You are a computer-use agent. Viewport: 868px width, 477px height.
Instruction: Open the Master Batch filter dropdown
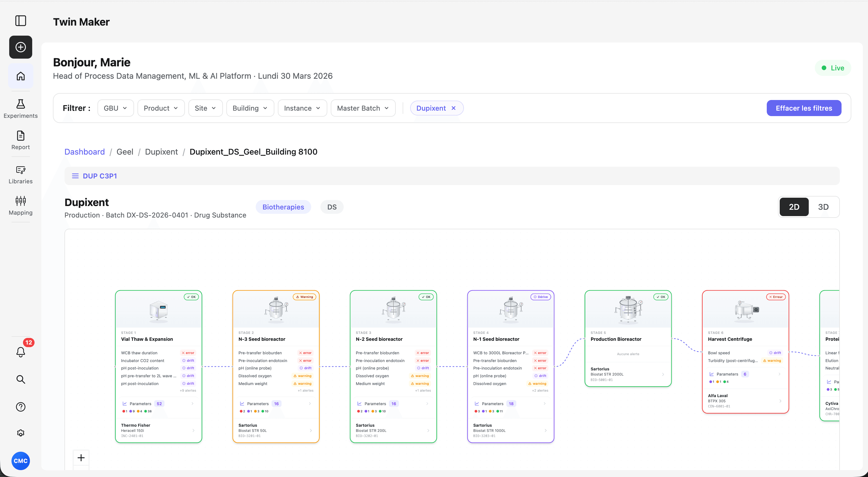point(363,108)
